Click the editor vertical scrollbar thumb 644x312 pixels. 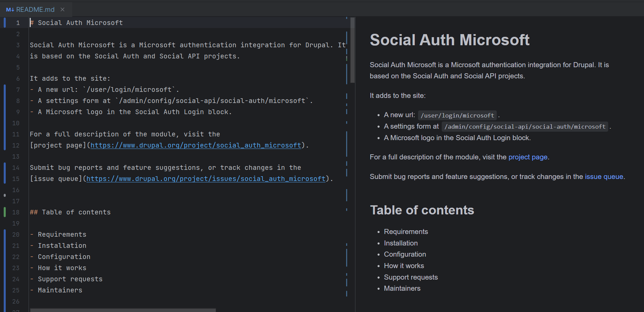point(352,50)
